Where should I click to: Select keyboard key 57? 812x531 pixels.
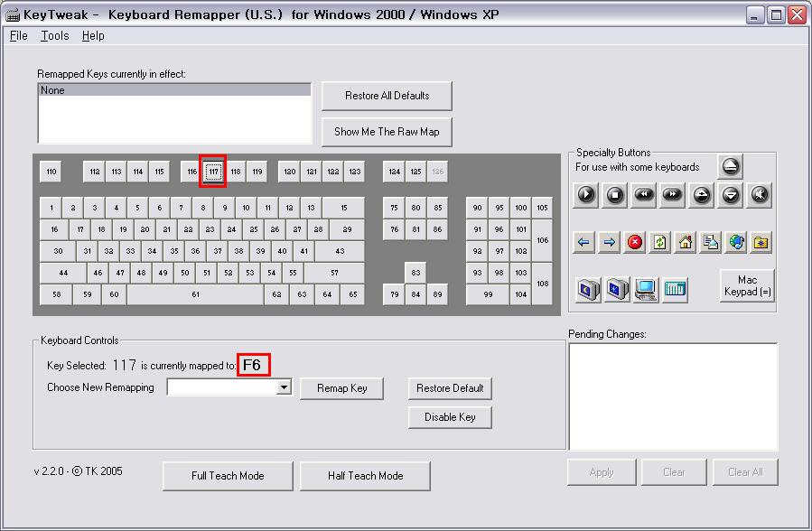[x=334, y=273]
